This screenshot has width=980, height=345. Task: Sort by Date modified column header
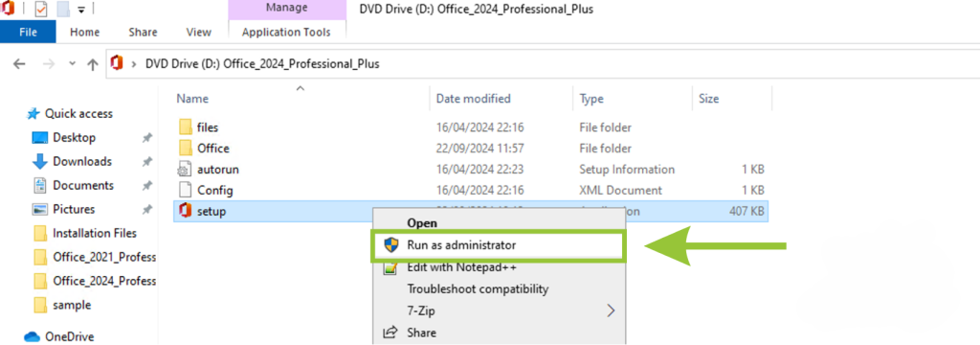tap(473, 99)
